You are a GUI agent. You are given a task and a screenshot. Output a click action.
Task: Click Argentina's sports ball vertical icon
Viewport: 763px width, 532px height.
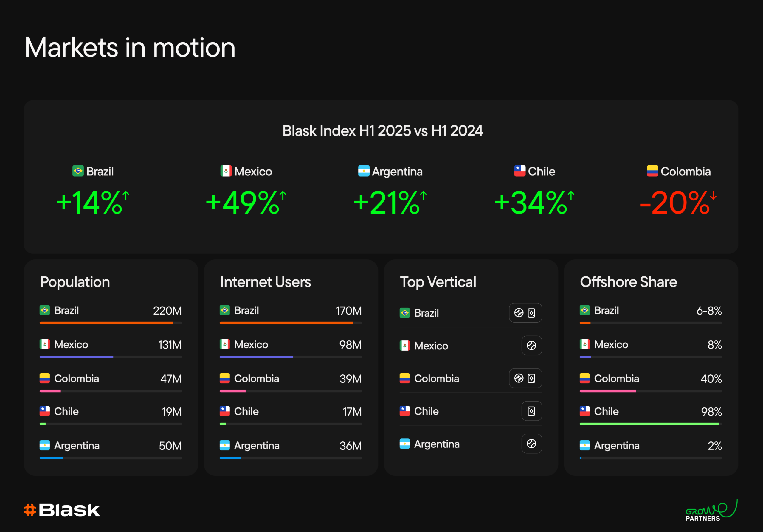pyautogui.click(x=531, y=444)
